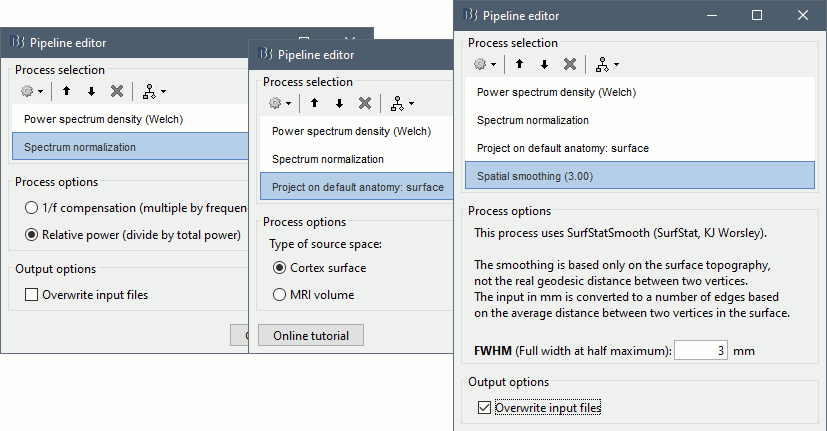Screen dimensions: 827x431
Task: Move process up in rightmost Pipeline editor
Action: [520, 64]
